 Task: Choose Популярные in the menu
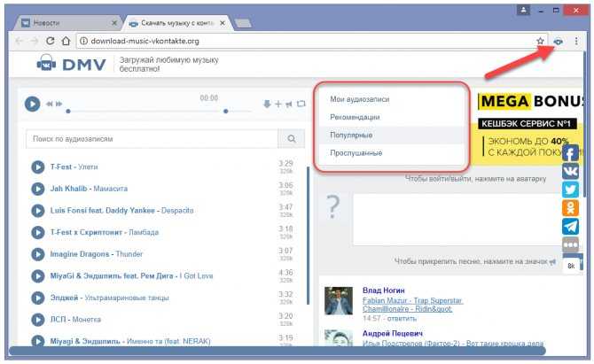point(392,136)
